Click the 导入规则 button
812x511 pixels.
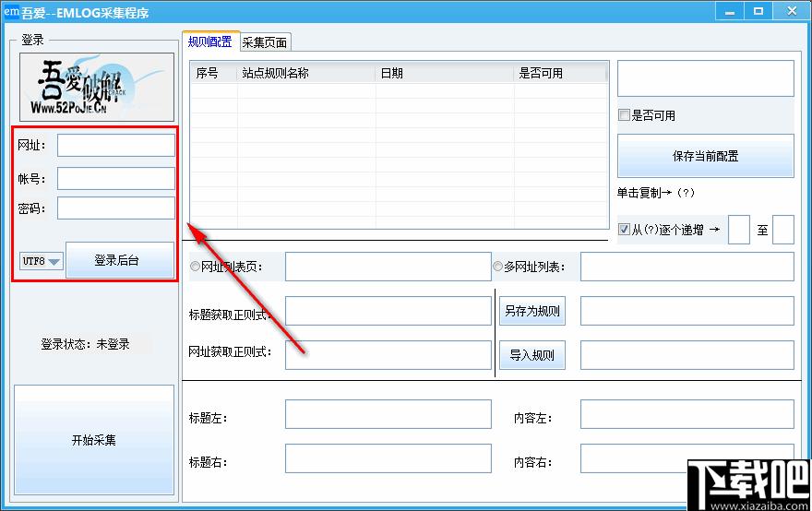[x=532, y=355]
